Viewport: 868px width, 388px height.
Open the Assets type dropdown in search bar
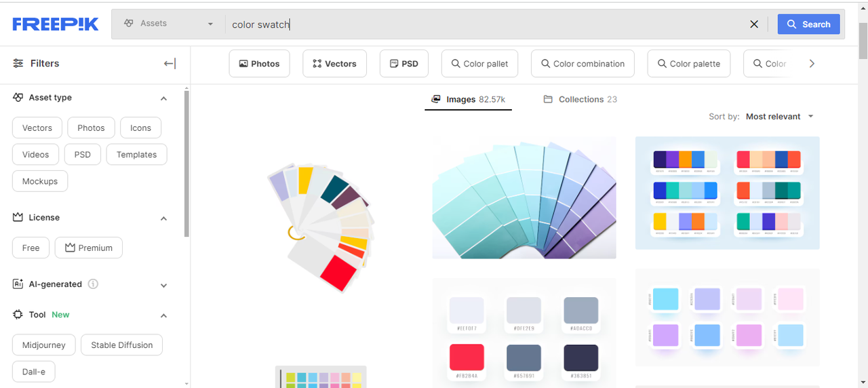[168, 24]
